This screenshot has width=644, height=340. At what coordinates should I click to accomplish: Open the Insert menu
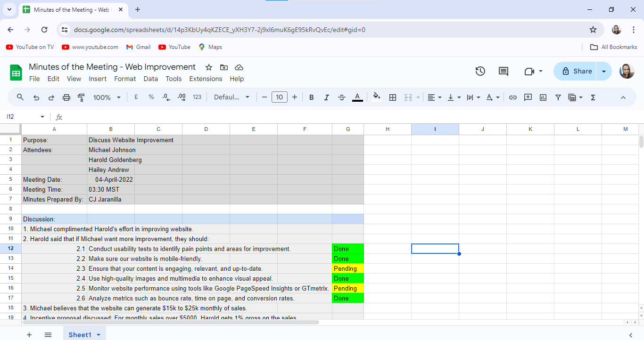point(98,79)
